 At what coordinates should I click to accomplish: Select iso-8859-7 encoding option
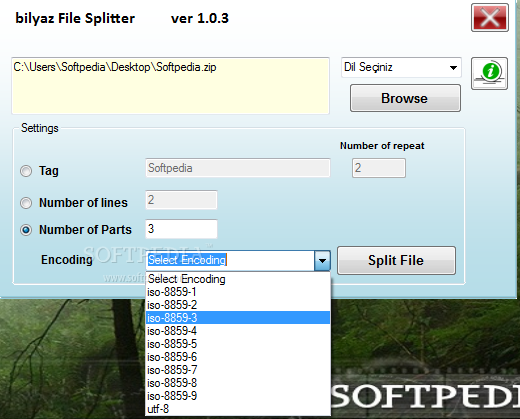(238, 370)
